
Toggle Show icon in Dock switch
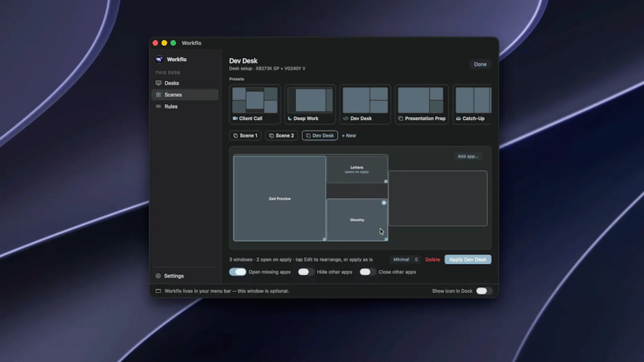coord(484,291)
